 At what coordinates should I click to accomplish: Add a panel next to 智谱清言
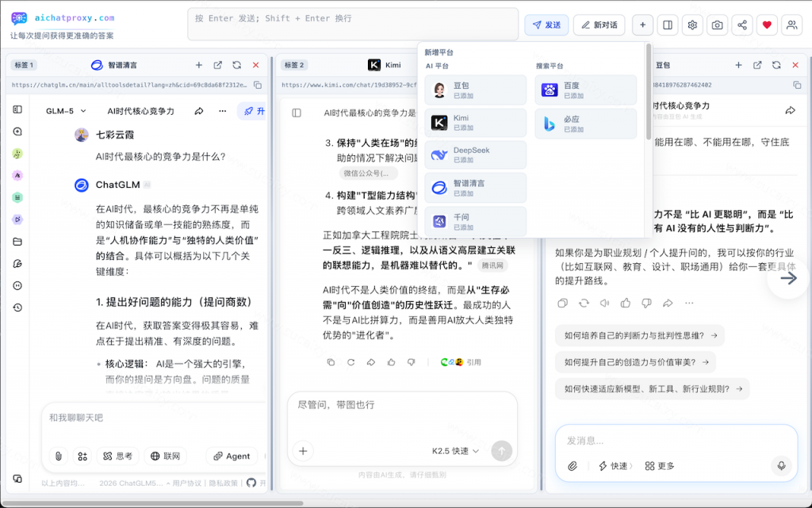click(x=199, y=65)
